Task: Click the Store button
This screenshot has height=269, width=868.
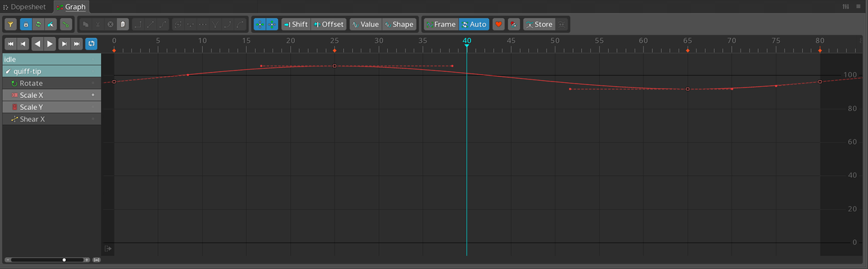Action: point(540,24)
